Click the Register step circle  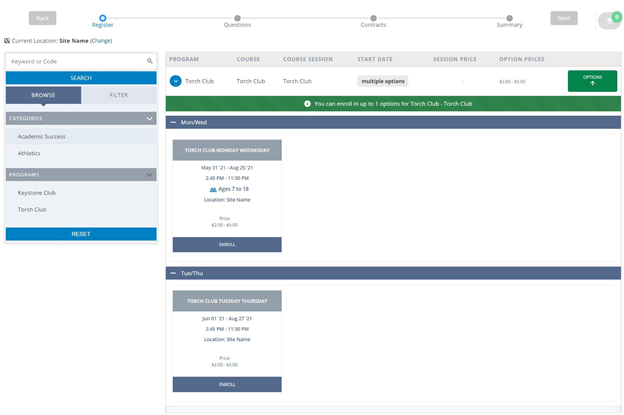pyautogui.click(x=102, y=17)
